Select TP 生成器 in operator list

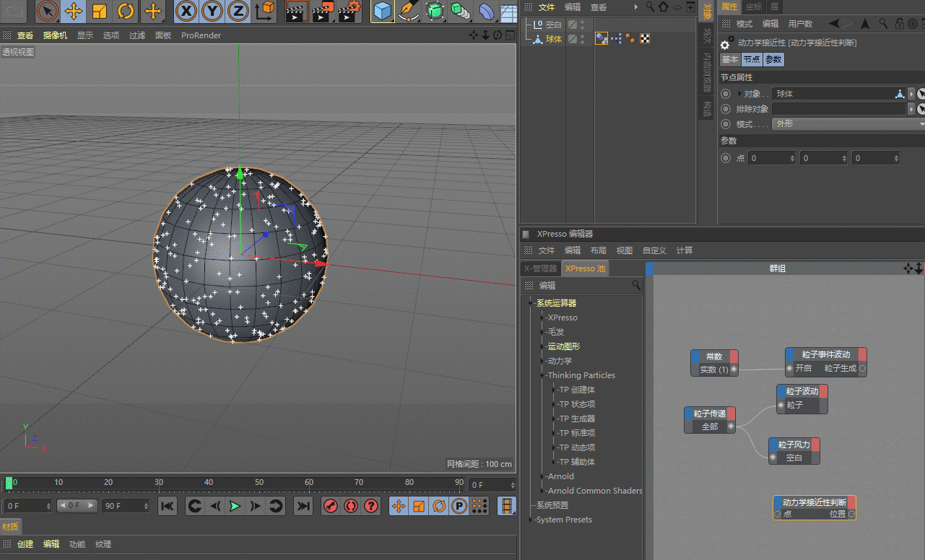coord(576,419)
